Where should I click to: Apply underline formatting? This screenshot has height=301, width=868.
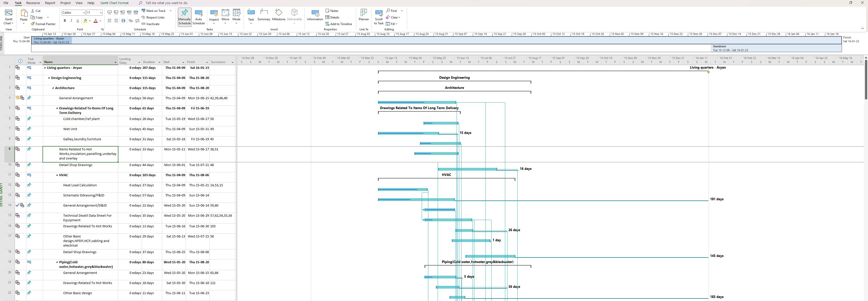pyautogui.click(x=78, y=21)
